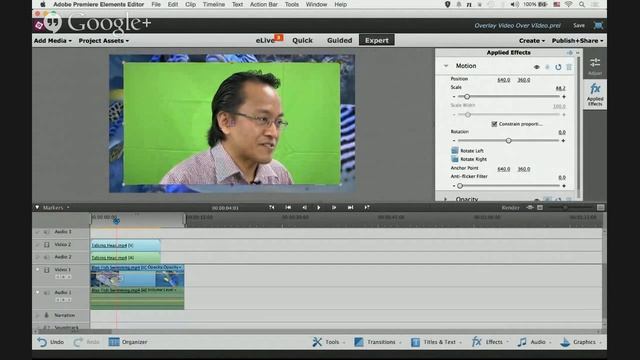Open the Titles & Text panel
The image size is (640, 360).
tap(436, 342)
